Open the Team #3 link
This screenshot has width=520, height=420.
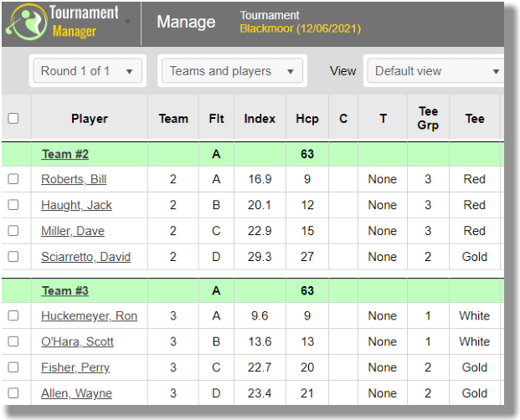[x=65, y=291]
